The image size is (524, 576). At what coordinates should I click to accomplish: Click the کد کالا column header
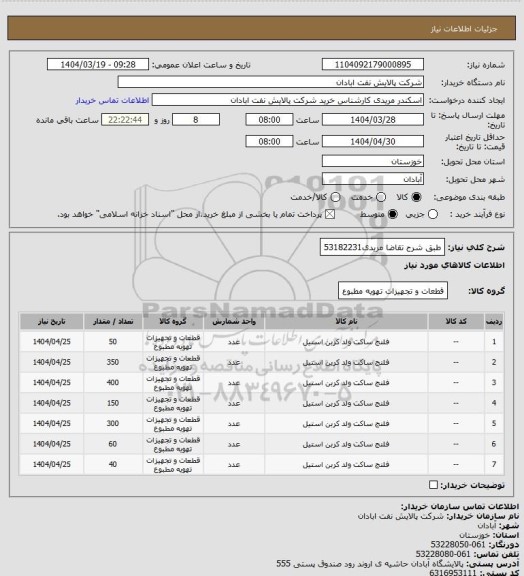(456, 321)
